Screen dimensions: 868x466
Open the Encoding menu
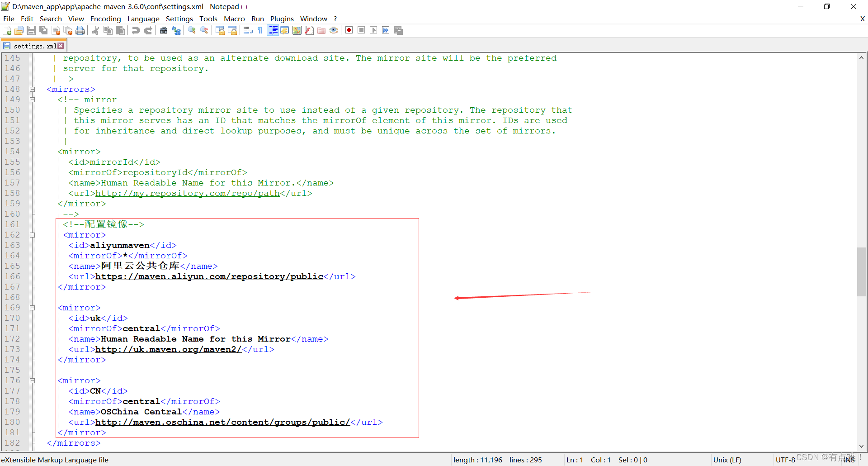105,19
